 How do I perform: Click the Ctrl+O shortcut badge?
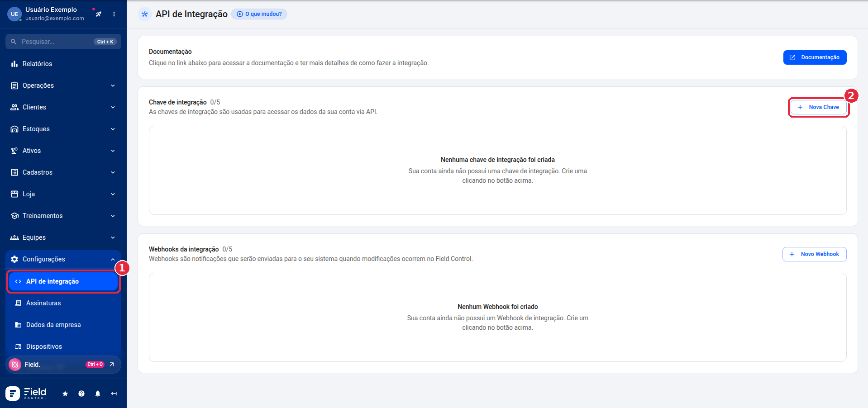pyautogui.click(x=95, y=365)
